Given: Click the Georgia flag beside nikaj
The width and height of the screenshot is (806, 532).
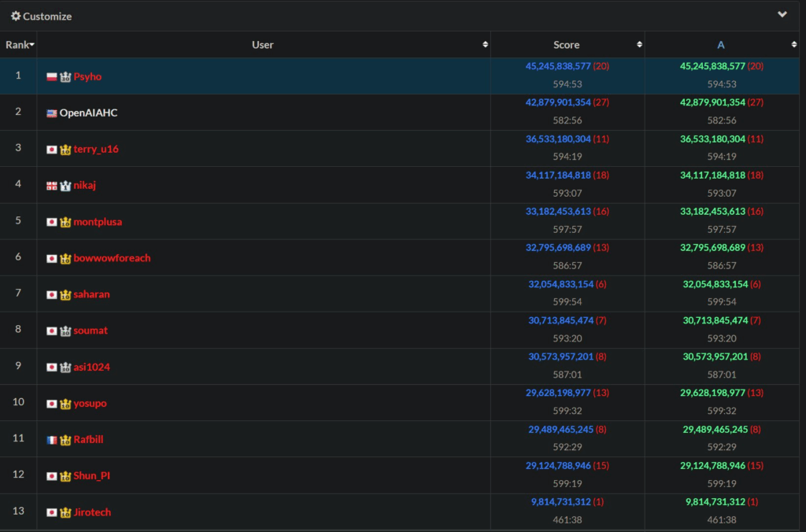Looking at the screenshot, I should click(52, 186).
